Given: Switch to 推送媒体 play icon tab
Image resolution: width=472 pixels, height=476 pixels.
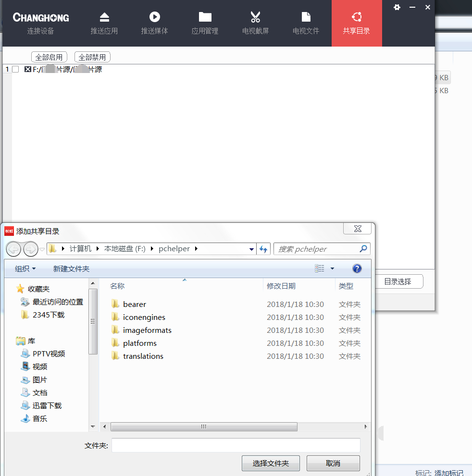Looking at the screenshot, I should (155, 24).
